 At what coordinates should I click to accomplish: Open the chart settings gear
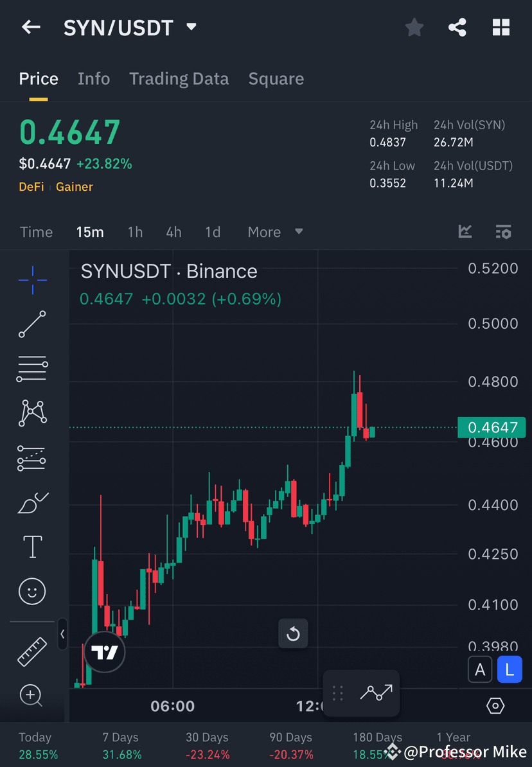tap(495, 705)
